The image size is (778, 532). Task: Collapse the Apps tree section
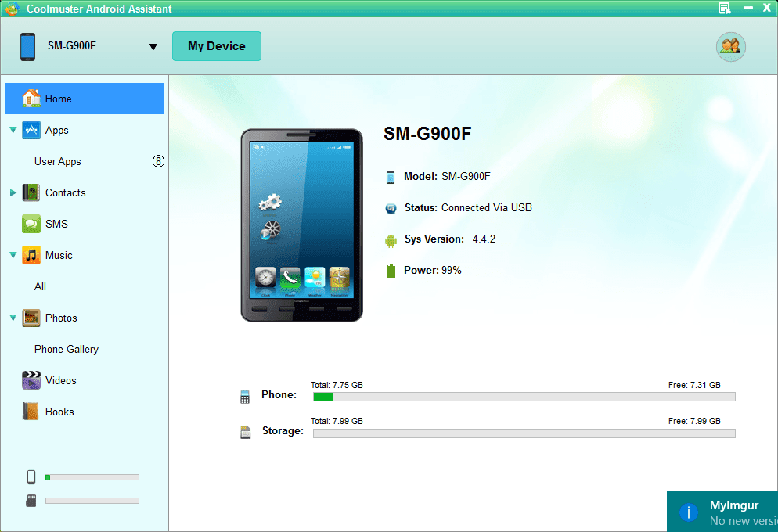[13, 130]
